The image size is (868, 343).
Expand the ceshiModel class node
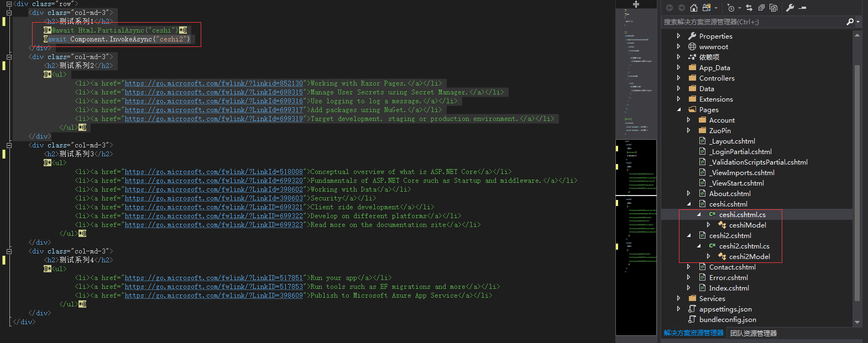click(708, 225)
